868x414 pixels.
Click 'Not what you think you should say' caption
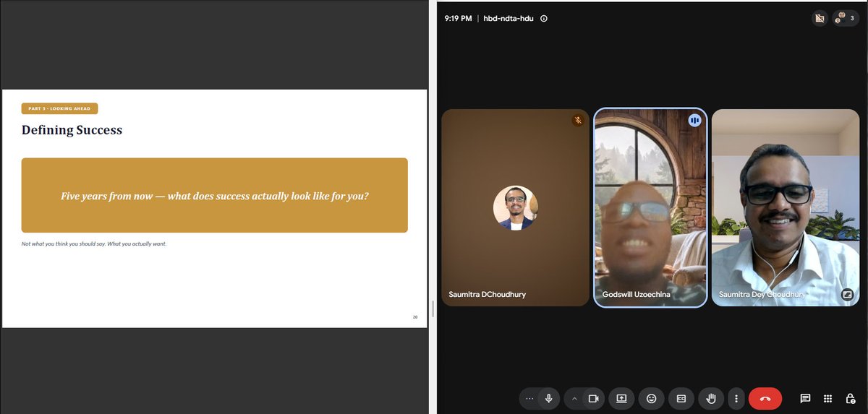(x=94, y=243)
